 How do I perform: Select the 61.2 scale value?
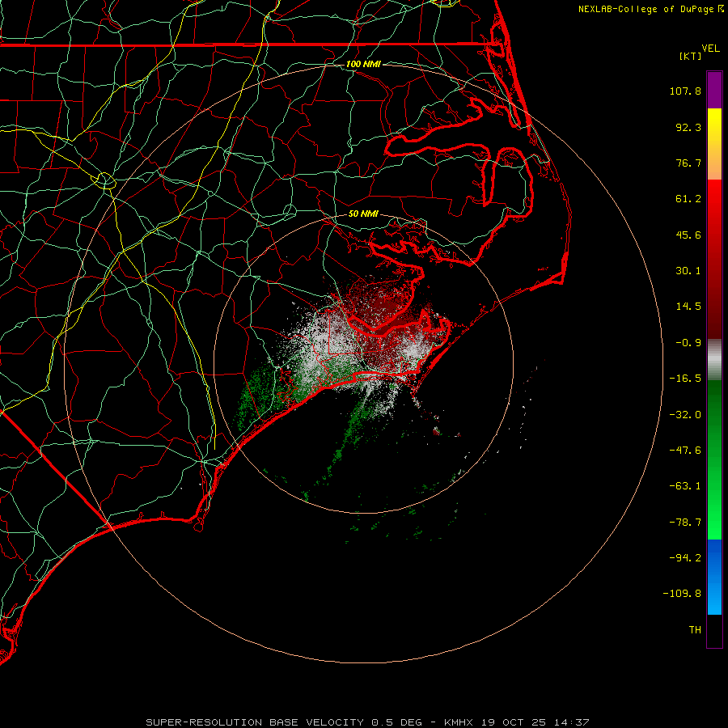point(688,199)
